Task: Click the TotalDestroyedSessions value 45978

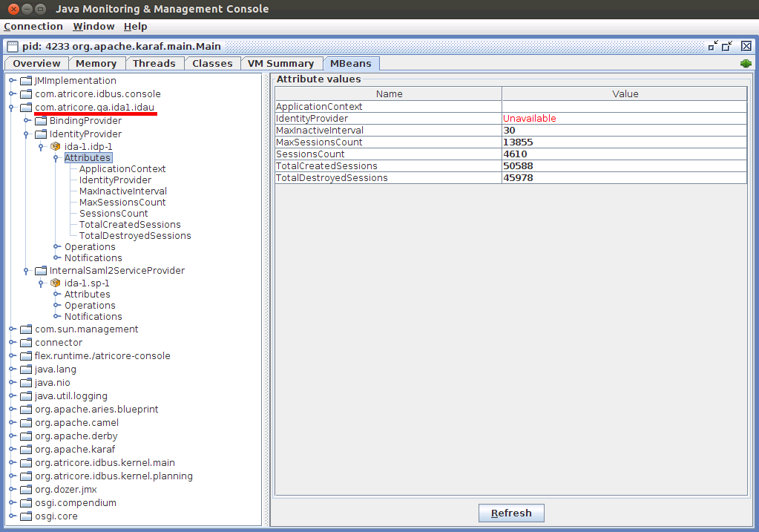Action: [x=625, y=177]
